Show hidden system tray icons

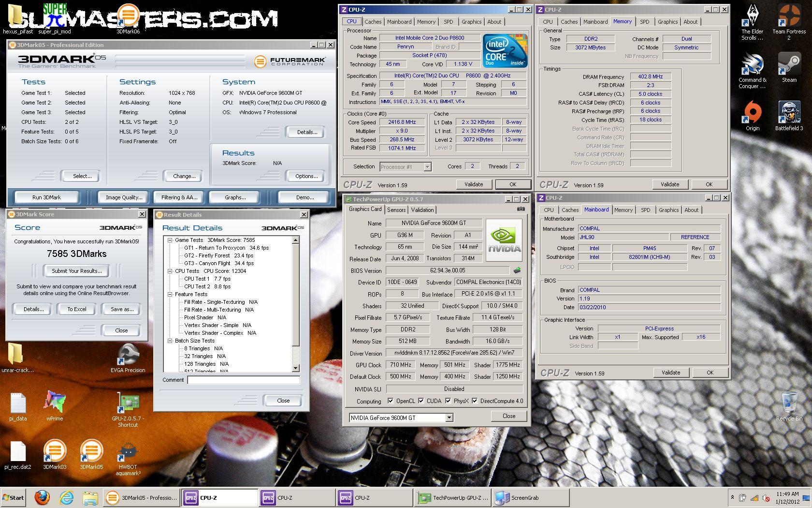tap(732, 497)
